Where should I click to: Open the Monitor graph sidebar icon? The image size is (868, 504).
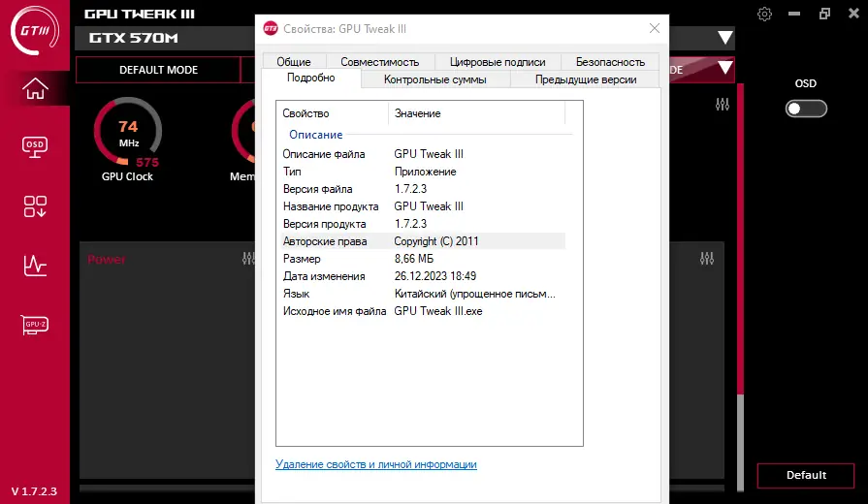(x=35, y=265)
